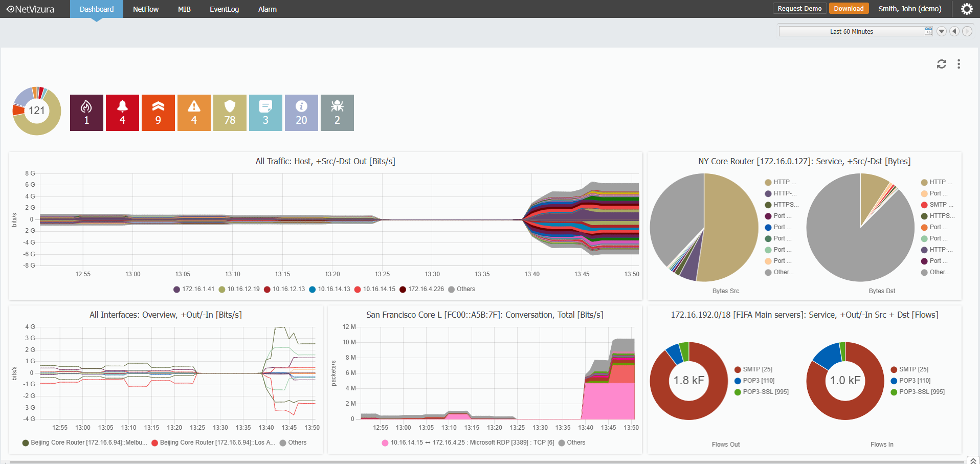Open the All Interfaces: Overview chart title
Image resolution: width=980 pixels, height=464 pixels.
click(x=166, y=315)
